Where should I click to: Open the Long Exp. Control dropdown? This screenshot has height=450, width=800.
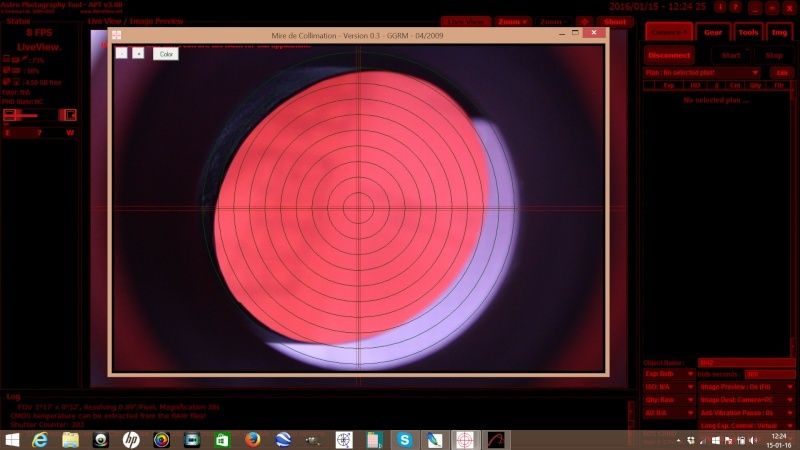click(746, 426)
